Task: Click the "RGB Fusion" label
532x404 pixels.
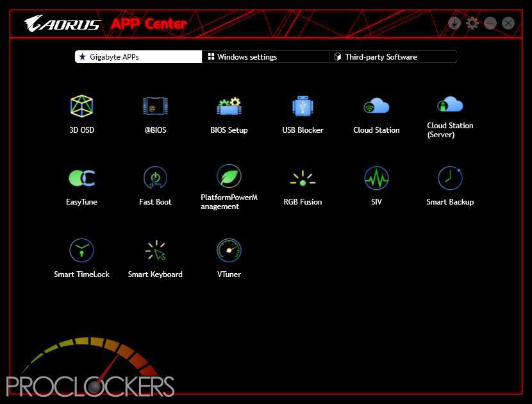Action: tap(303, 202)
